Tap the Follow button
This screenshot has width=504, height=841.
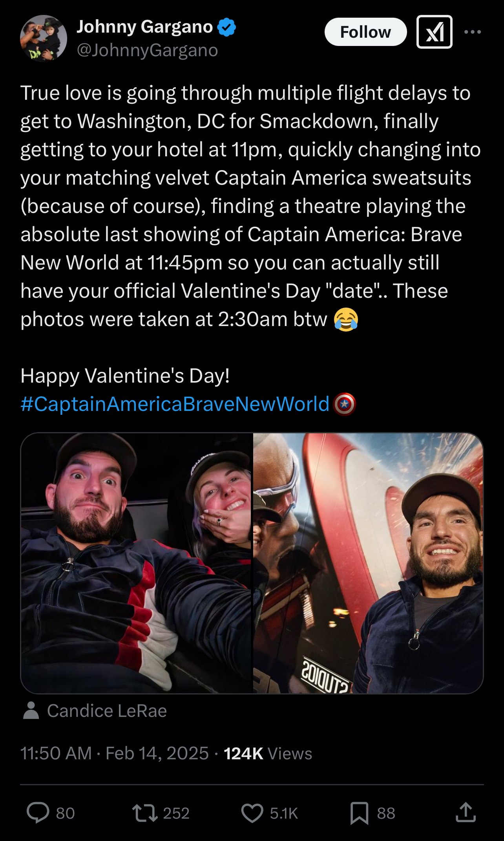pyautogui.click(x=365, y=32)
